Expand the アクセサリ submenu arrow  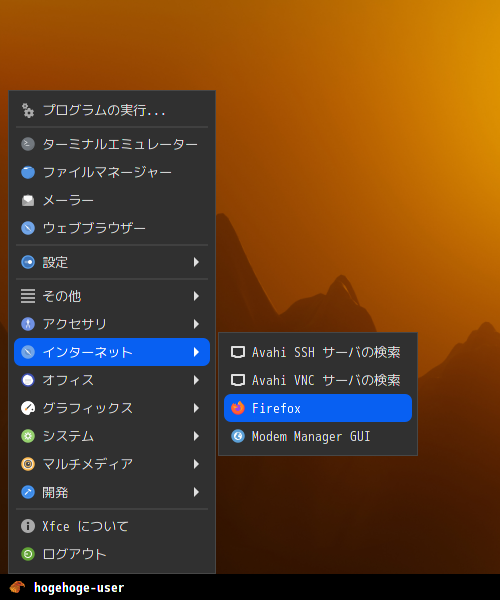tap(196, 324)
